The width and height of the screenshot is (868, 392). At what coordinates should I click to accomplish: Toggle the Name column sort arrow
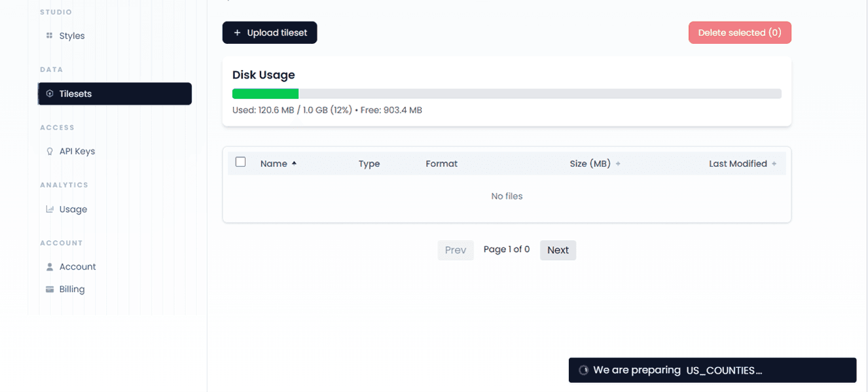[295, 163]
